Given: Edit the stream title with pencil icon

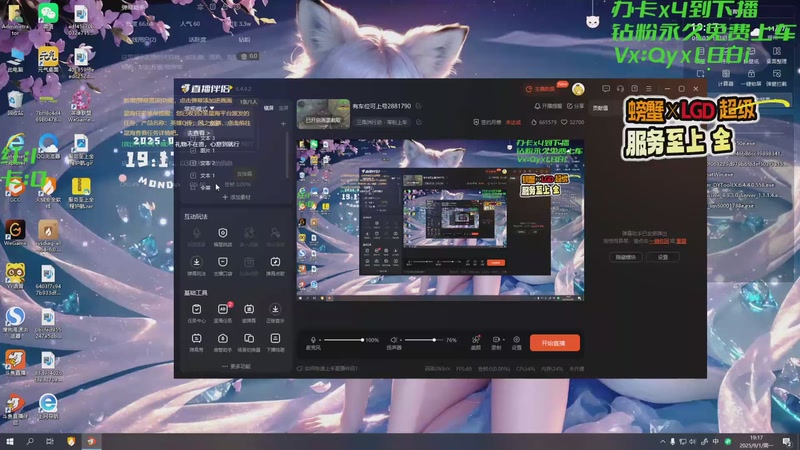Looking at the screenshot, I should coord(418,106).
